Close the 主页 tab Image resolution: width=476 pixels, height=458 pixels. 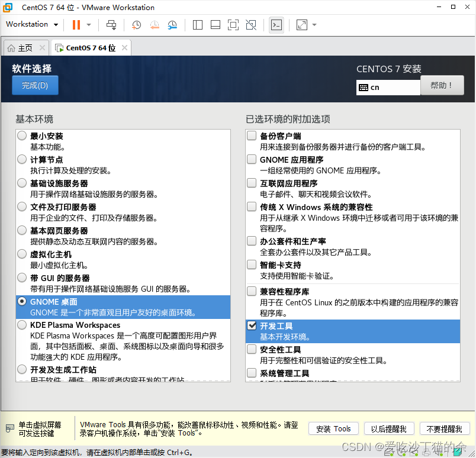tap(42, 48)
